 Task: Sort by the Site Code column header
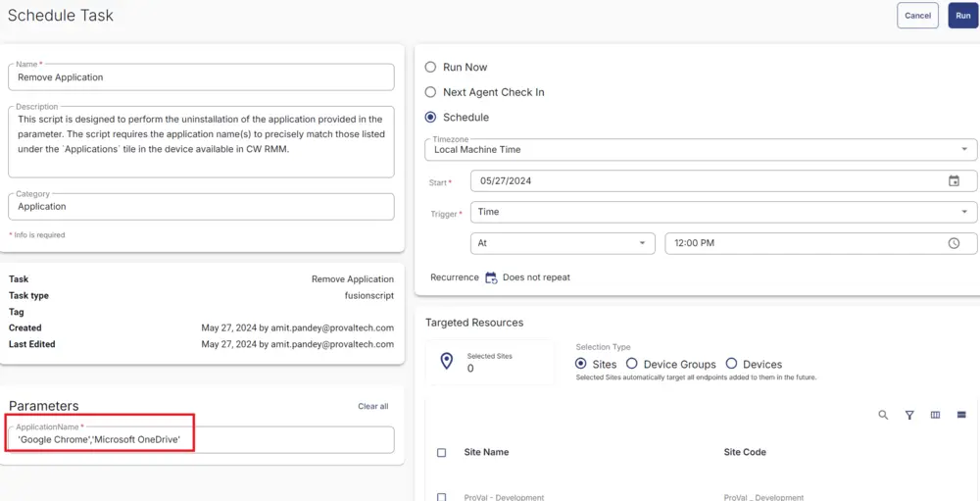[745, 452]
